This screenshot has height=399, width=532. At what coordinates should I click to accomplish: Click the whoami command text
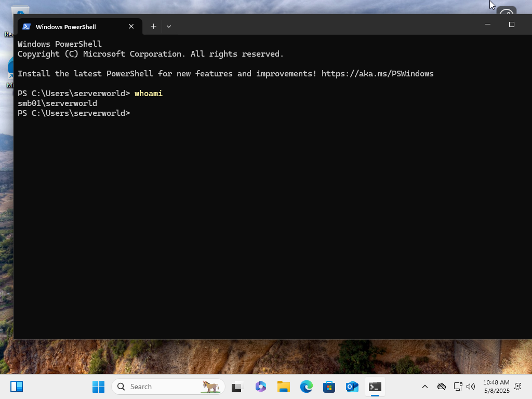pos(149,94)
